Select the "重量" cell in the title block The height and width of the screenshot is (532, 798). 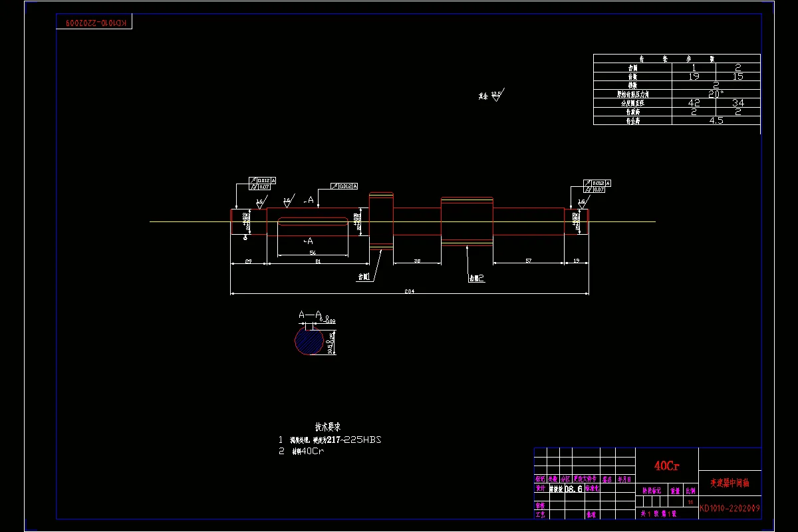click(x=676, y=490)
